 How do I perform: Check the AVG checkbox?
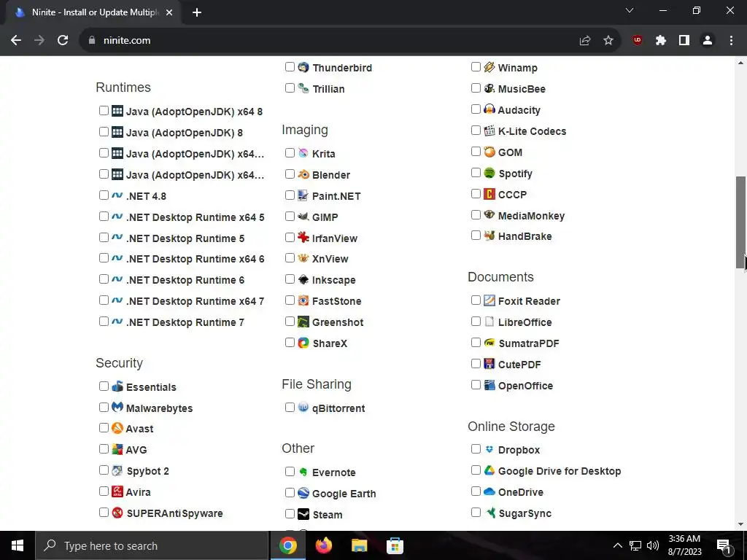pyautogui.click(x=104, y=449)
